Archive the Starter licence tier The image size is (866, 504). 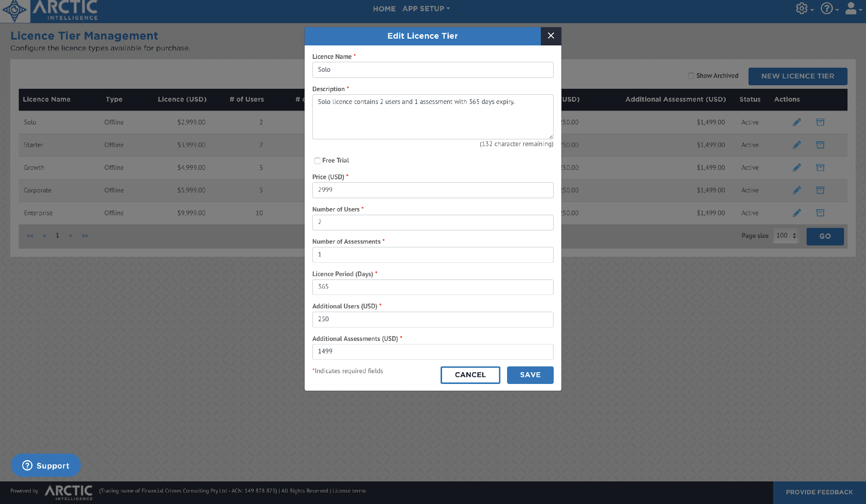820,145
